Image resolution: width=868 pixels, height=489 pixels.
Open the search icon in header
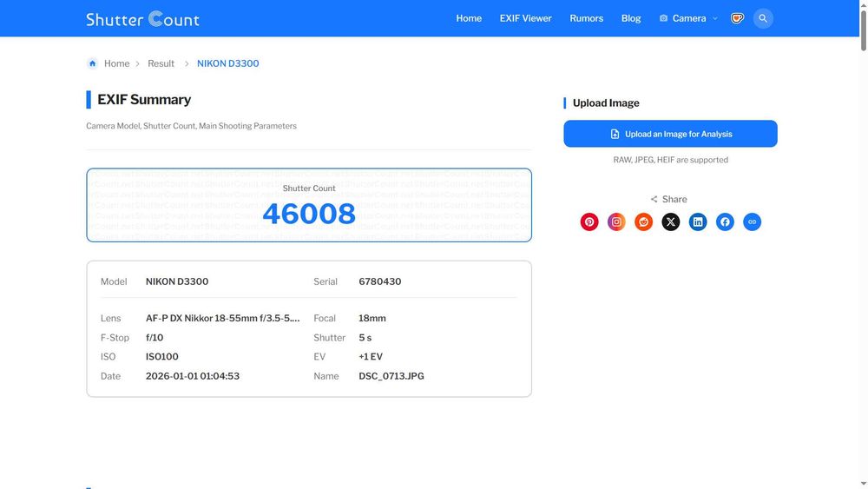[x=763, y=18]
